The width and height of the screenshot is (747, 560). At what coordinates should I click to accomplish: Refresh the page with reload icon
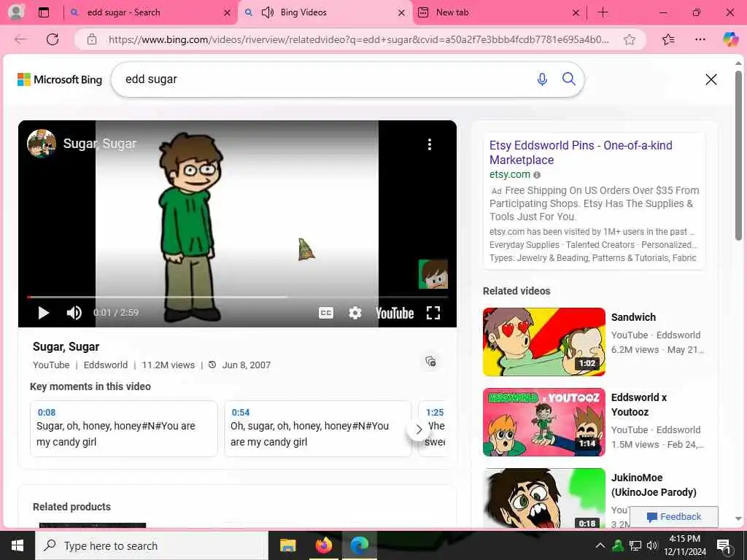point(53,39)
